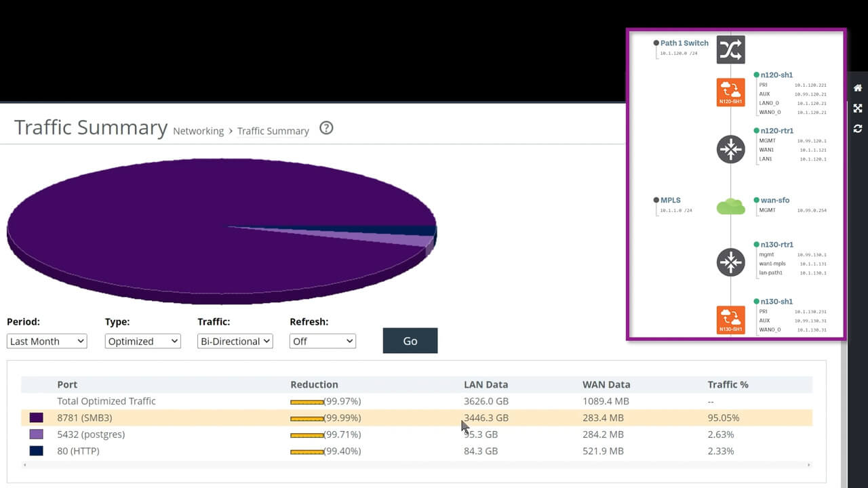Viewport: 868px width, 488px height.
Task: Click the n130-rtr1 node label
Action: click(x=777, y=244)
